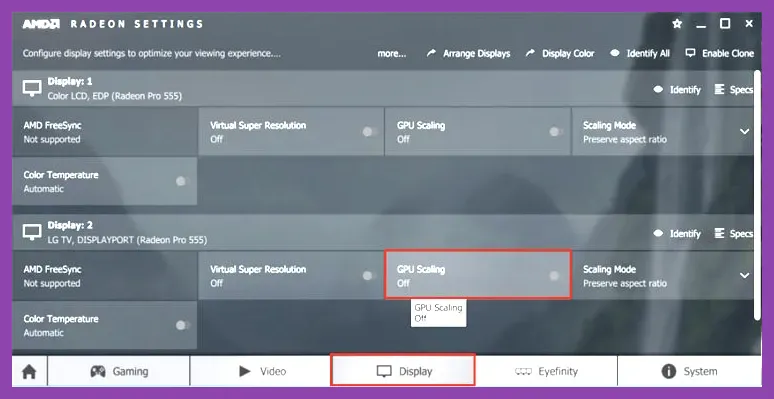774x399 pixels.
Task: Toggle GPU Scaling for Display 1
Action: (x=556, y=132)
